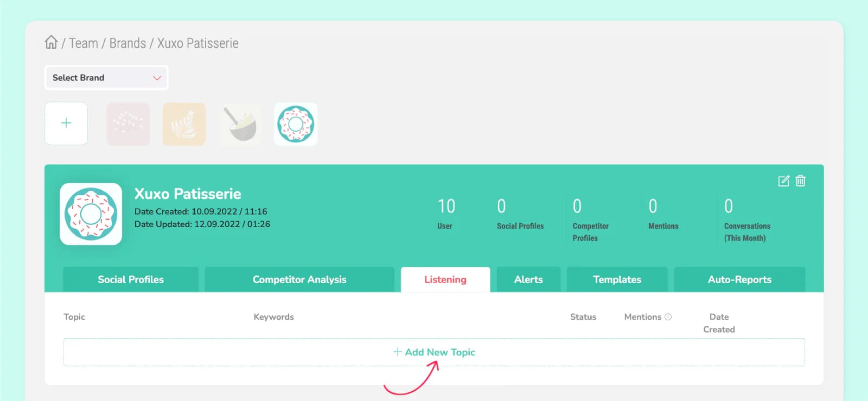Click Add New Topic button
The width and height of the screenshot is (868, 401).
[x=434, y=352]
